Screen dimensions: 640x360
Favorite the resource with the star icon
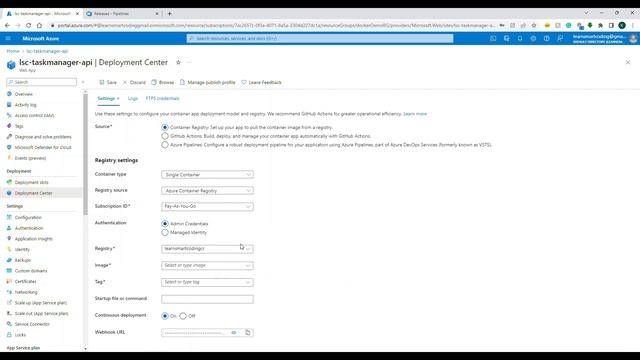click(x=178, y=62)
